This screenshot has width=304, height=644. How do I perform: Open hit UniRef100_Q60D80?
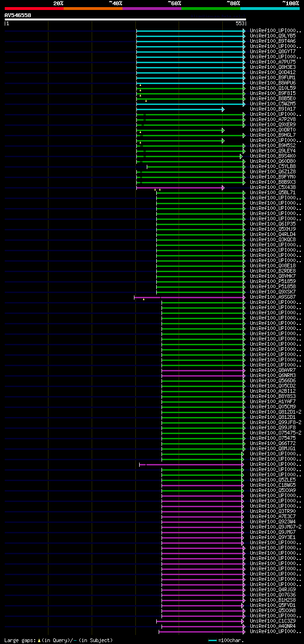[x=273, y=161]
